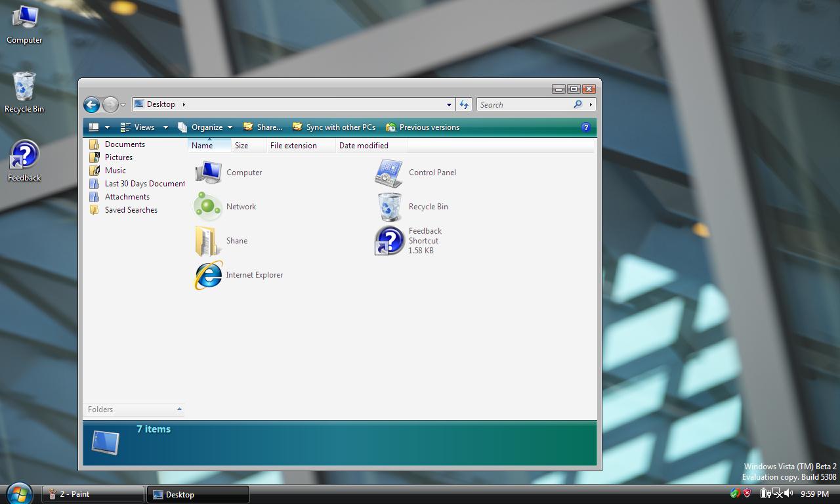Click the Views toolbar button
Screen dimensions: 840x504
pyautogui.click(x=138, y=127)
